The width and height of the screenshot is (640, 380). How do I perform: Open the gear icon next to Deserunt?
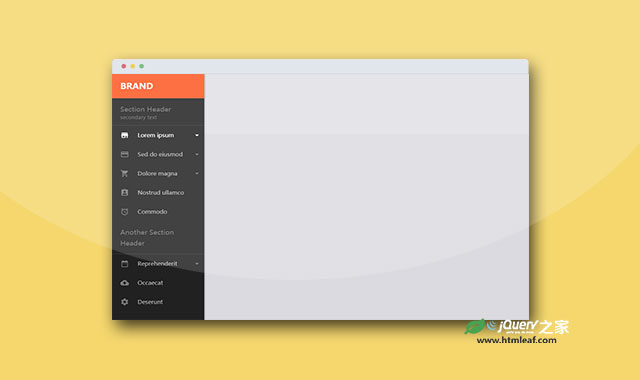(x=124, y=302)
